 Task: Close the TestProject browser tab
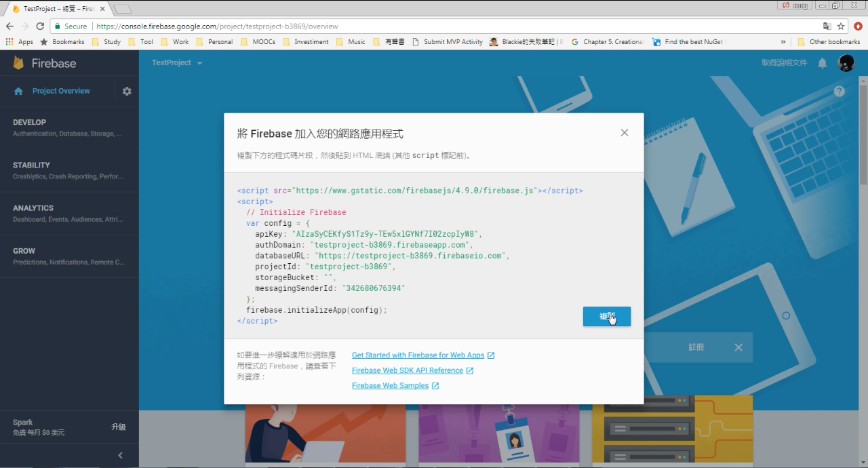coord(102,9)
